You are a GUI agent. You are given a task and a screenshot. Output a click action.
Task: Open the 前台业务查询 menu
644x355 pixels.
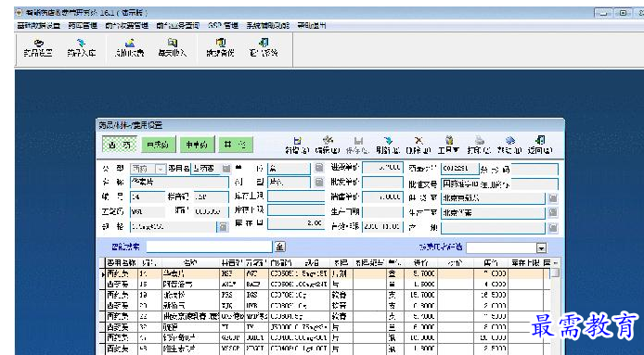click(178, 25)
